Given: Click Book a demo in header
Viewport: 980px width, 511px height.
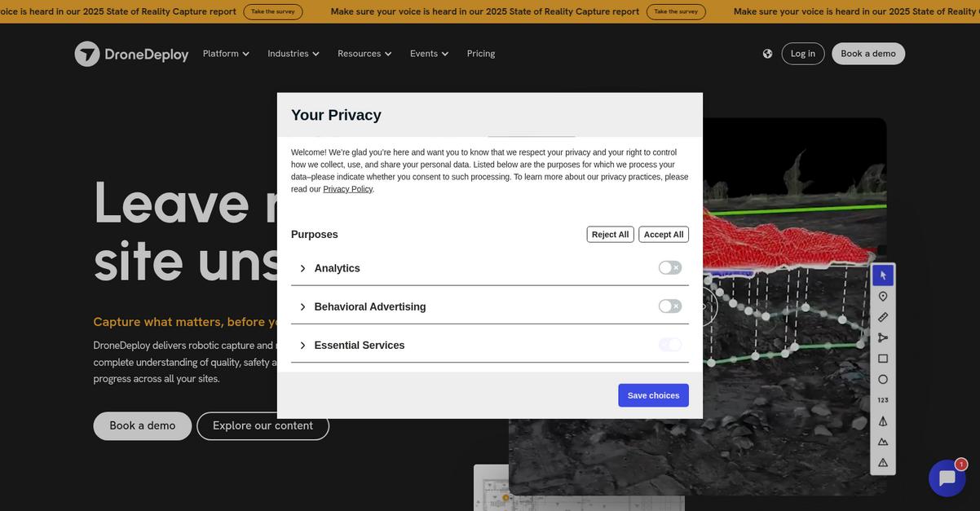Looking at the screenshot, I should tap(868, 54).
